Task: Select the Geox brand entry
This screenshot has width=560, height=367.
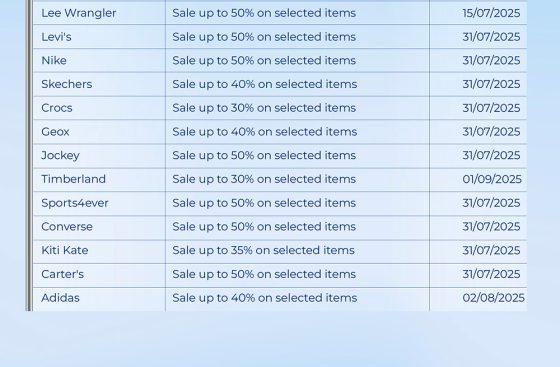Action: (x=55, y=132)
